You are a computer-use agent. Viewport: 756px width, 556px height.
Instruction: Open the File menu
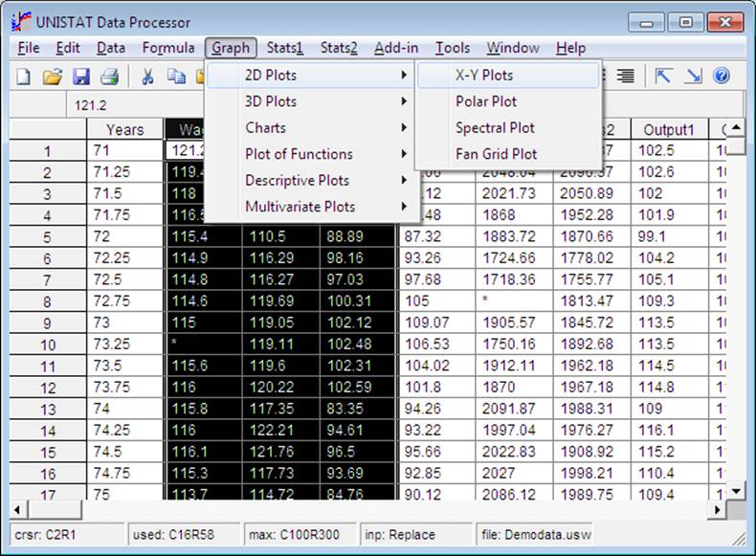pyautogui.click(x=29, y=48)
